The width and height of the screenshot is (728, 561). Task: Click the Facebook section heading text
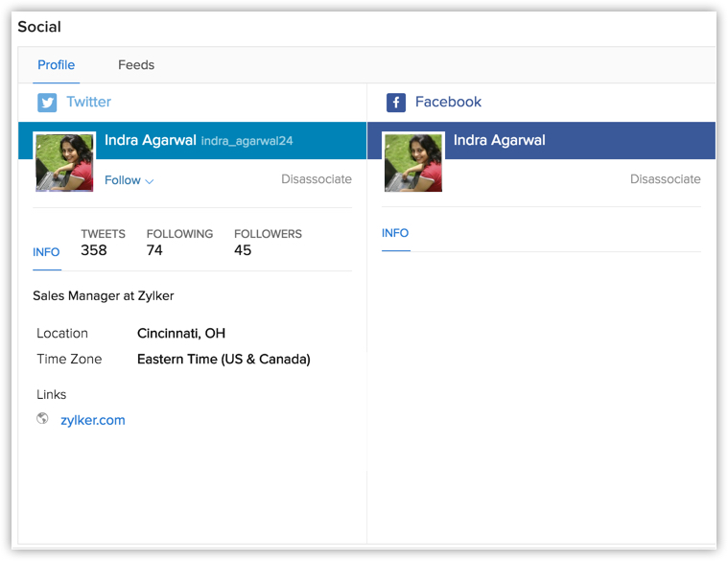tap(448, 102)
